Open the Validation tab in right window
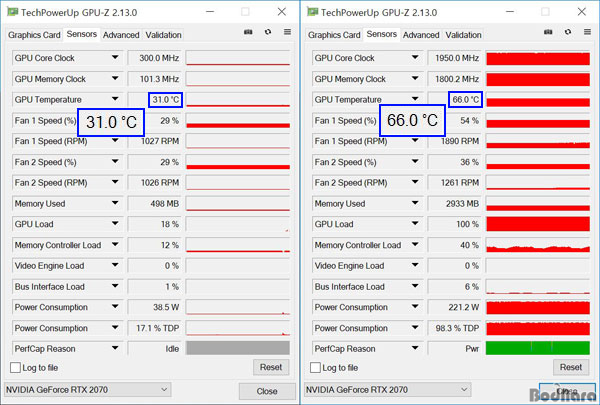This screenshot has height=405, width=600. pos(463,35)
